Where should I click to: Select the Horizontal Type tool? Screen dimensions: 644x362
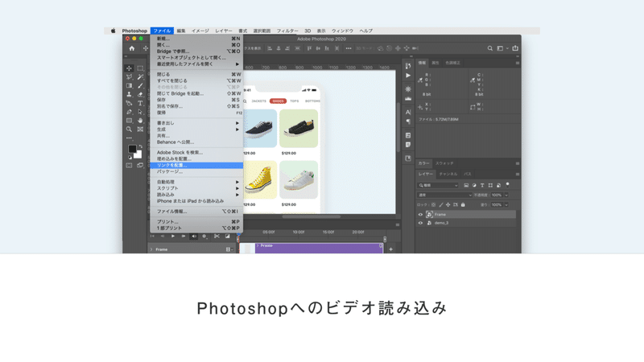[x=140, y=104]
